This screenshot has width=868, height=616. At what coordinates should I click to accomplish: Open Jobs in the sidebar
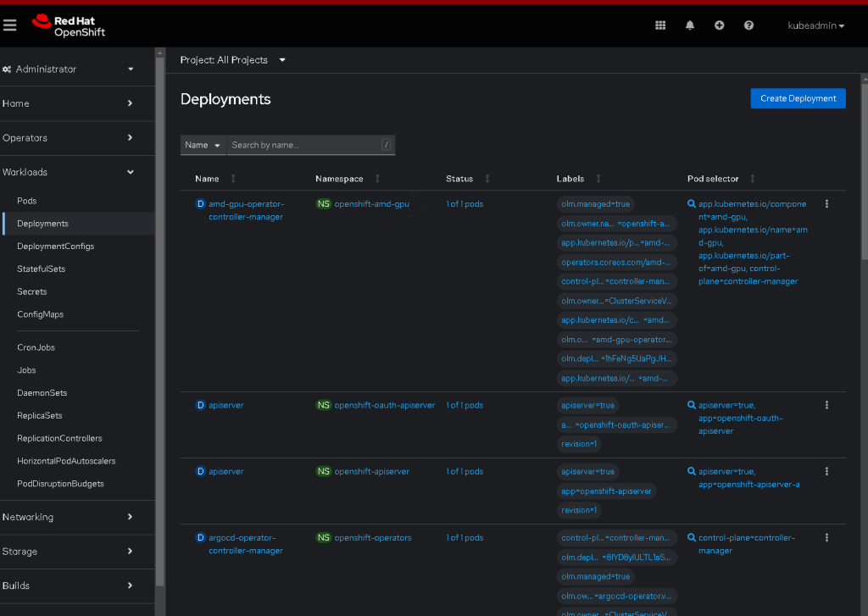coord(26,370)
